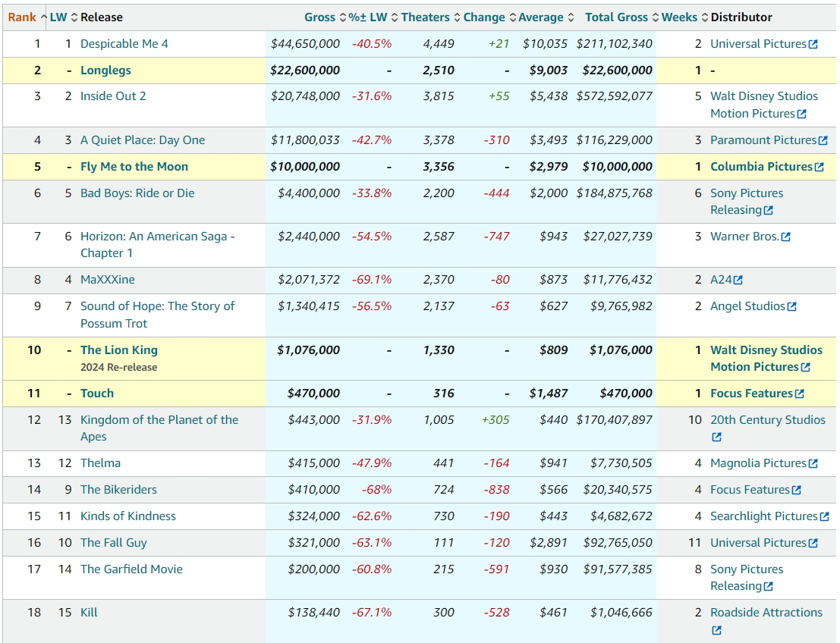The height and width of the screenshot is (643, 840).
Task: Open Bad Boys: Ride or Die link
Action: [x=137, y=193]
